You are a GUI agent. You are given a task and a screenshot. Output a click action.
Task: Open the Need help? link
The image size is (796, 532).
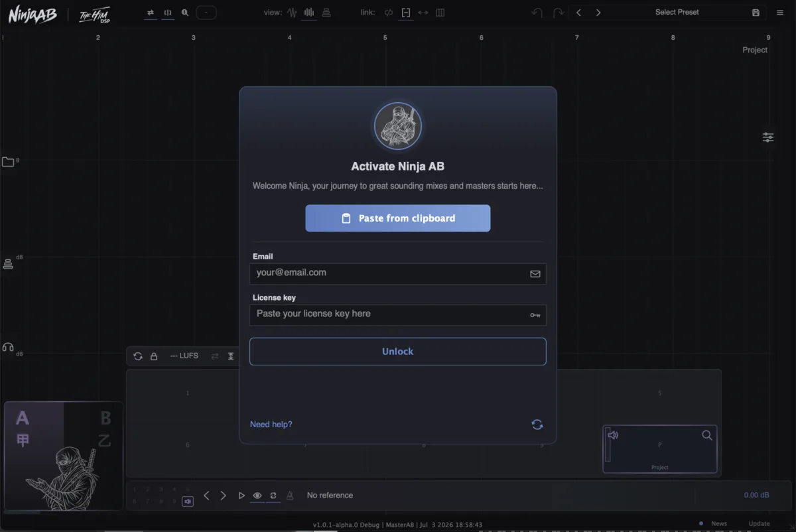point(271,425)
